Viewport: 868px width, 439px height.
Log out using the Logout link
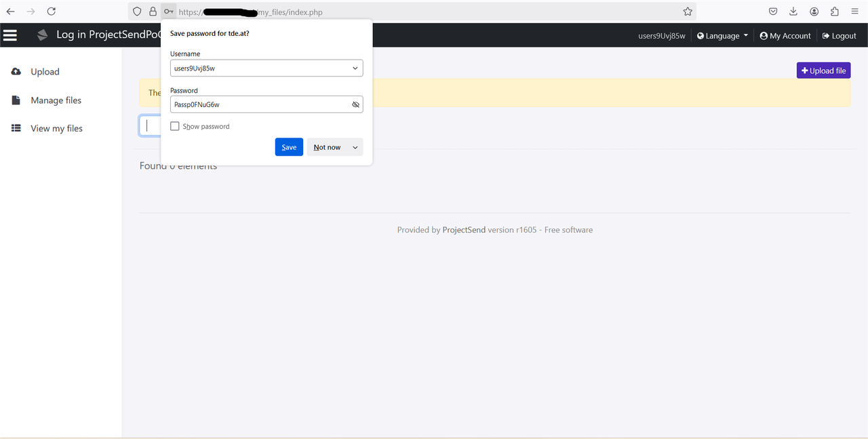pos(840,35)
